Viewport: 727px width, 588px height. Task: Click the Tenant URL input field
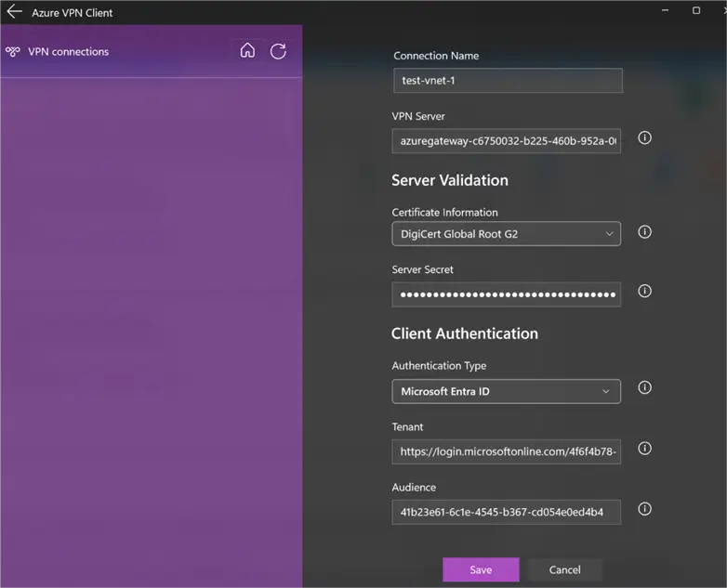click(507, 451)
